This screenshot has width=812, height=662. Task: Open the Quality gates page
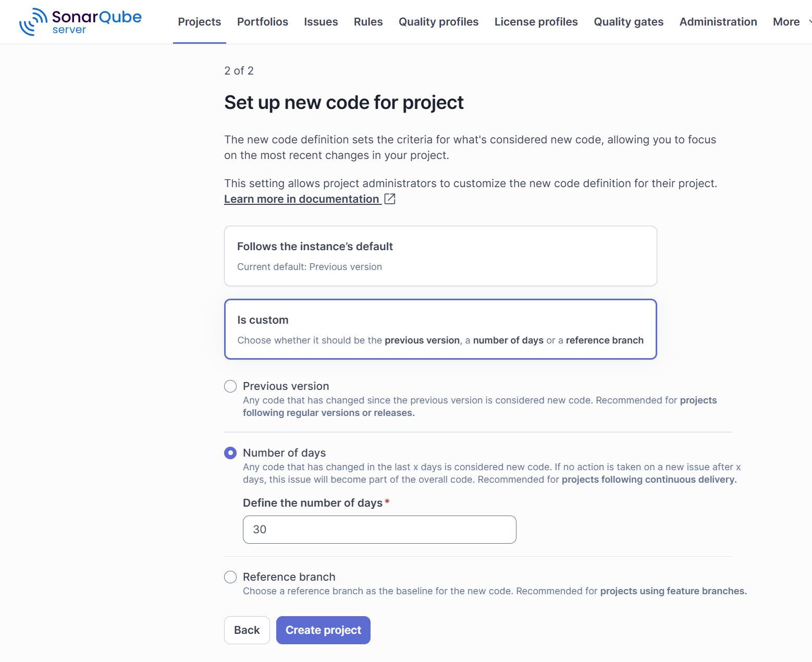(x=629, y=22)
